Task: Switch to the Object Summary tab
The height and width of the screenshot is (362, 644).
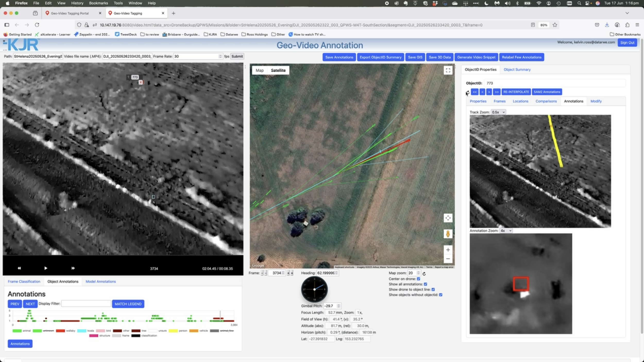Action: tap(517, 70)
